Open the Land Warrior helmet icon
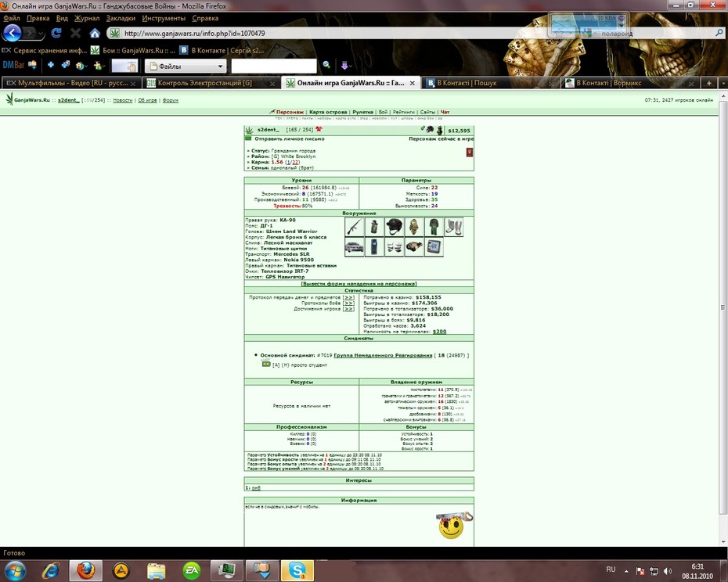The image size is (728, 582). point(395,227)
